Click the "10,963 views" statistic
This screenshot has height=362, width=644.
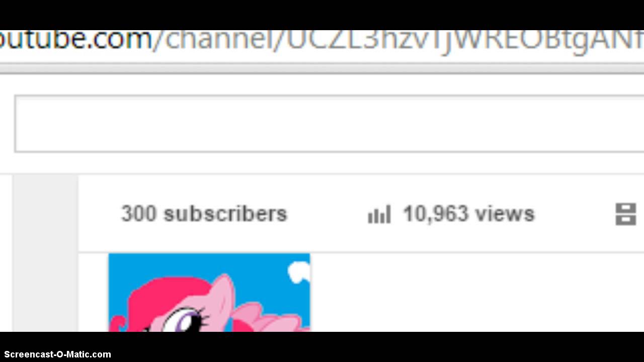click(x=469, y=214)
